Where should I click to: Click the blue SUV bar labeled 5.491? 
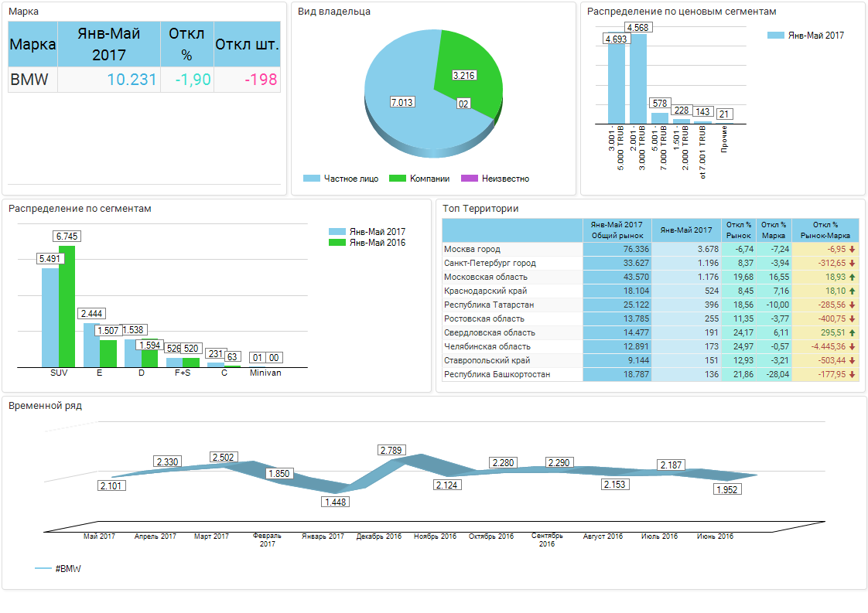(x=50, y=317)
